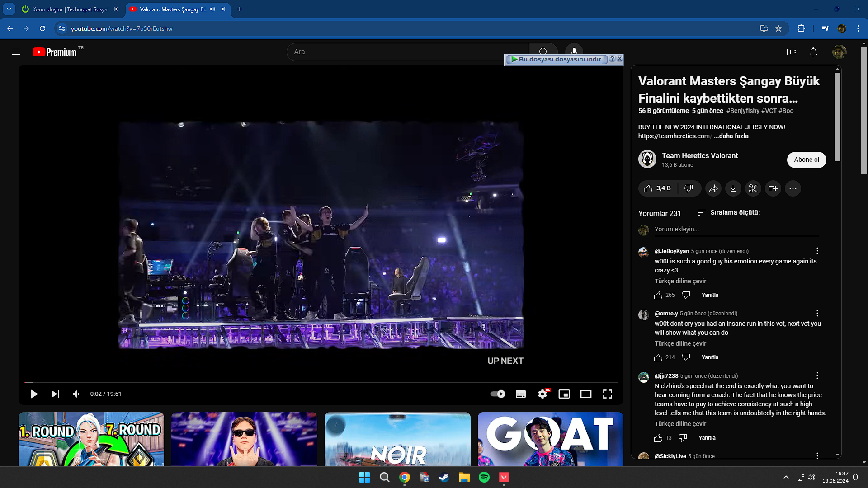
Task: Toggle the autoplay switch
Action: [498, 394]
